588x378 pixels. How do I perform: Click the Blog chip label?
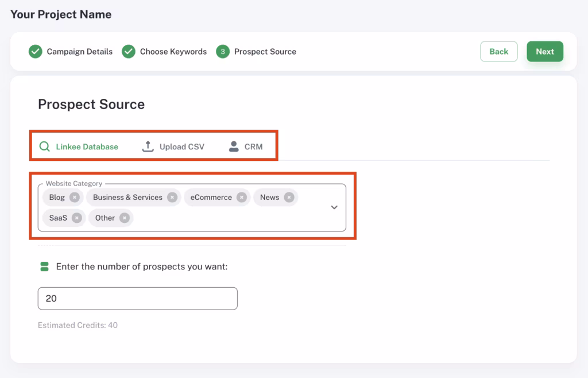57,197
